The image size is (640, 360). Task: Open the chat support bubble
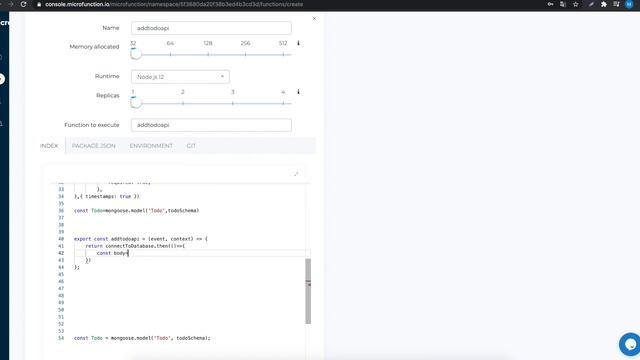point(630,344)
